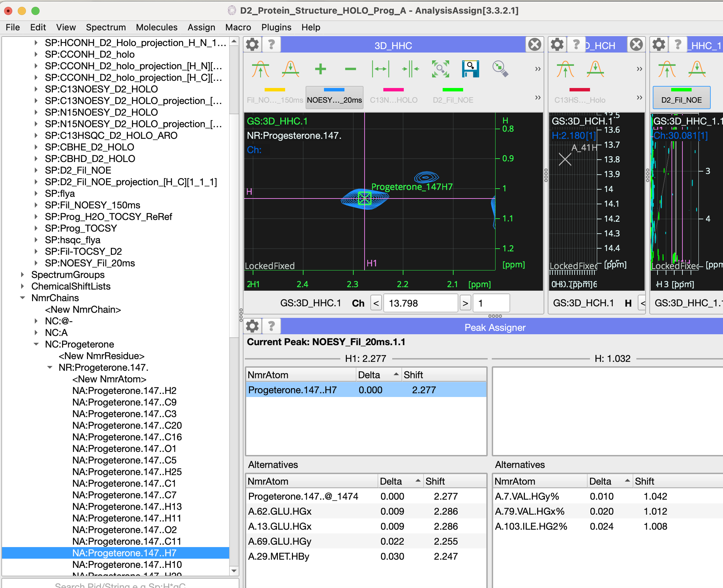
Task: Open the Macro menu
Action: [x=238, y=27]
